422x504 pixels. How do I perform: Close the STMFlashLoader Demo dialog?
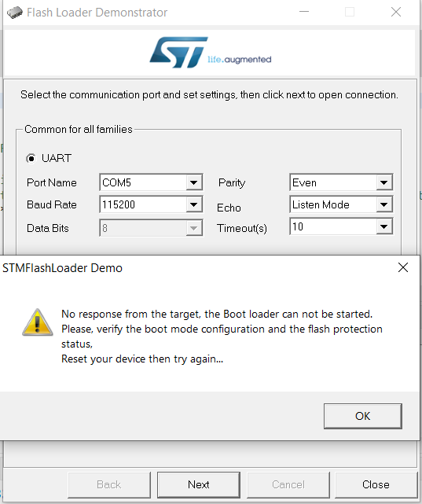402,267
